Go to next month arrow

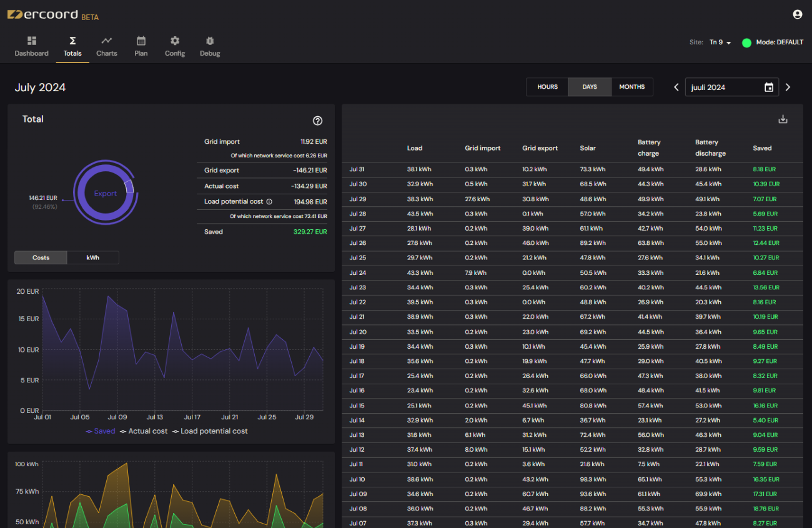tap(788, 87)
